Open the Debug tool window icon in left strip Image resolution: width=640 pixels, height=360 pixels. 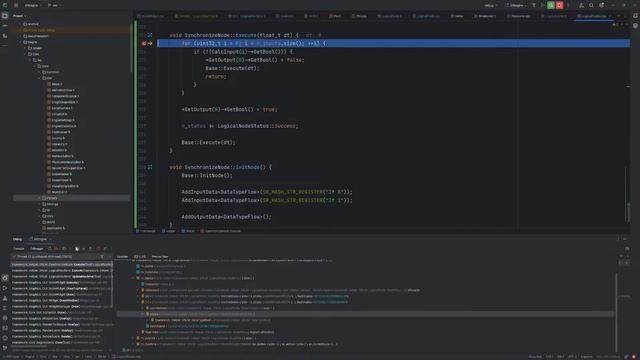tap(5, 278)
